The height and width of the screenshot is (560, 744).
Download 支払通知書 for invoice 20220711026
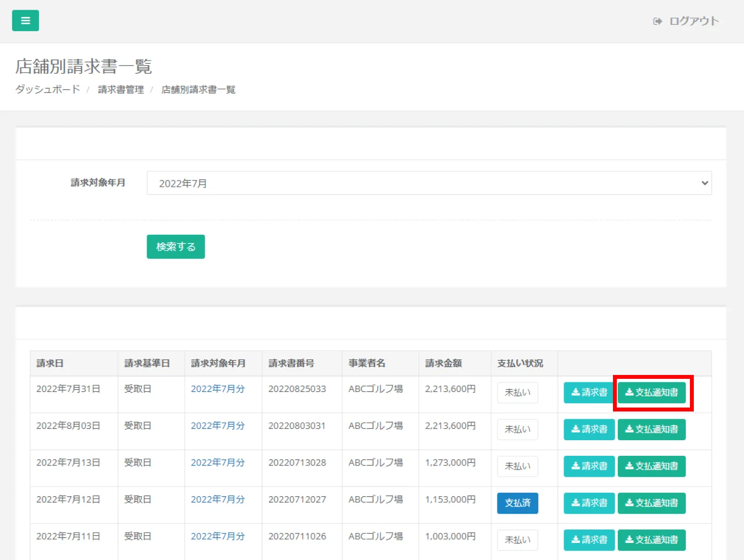pos(651,540)
